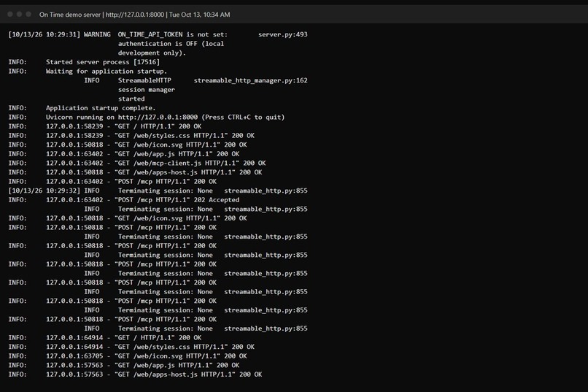Click 127.0.0.1:63705 GET /web/icon.svg line
Viewport: 588px width, 392px height.
[x=128, y=356]
